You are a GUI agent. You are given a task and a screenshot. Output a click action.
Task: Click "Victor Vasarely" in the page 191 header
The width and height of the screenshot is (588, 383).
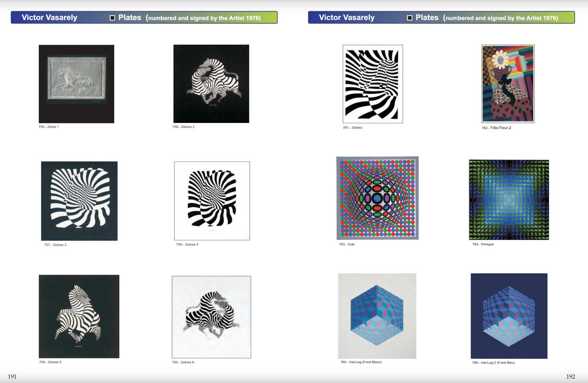49,17
